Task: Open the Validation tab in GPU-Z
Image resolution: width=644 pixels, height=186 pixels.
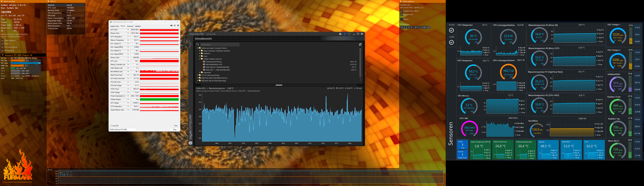Action: pyautogui.click(x=138, y=26)
